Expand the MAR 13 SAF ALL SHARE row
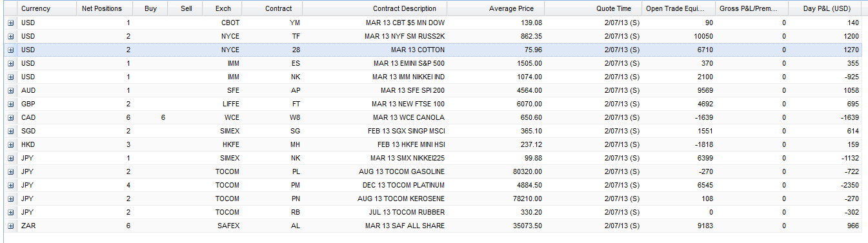The image size is (868, 243). click(10, 226)
